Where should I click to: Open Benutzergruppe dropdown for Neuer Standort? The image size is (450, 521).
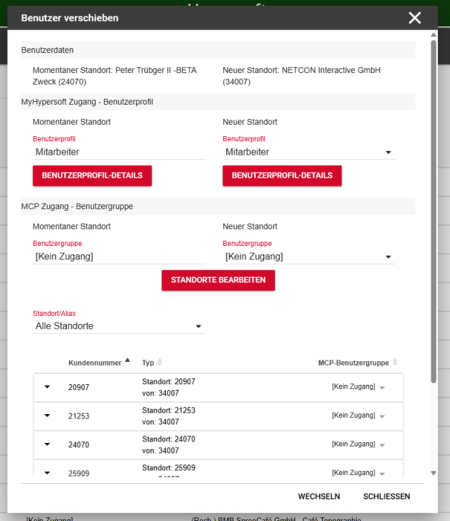pyautogui.click(x=309, y=257)
